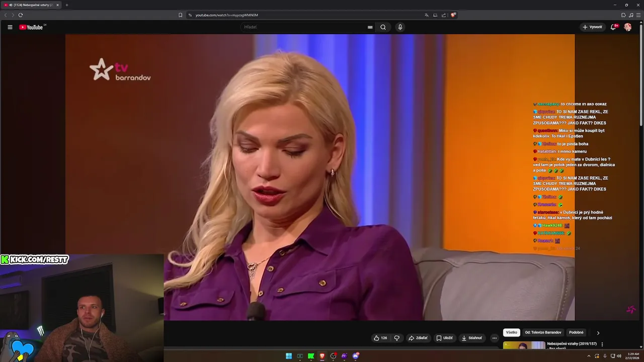
Task: Open YouTube notifications bell
Action: pyautogui.click(x=613, y=27)
